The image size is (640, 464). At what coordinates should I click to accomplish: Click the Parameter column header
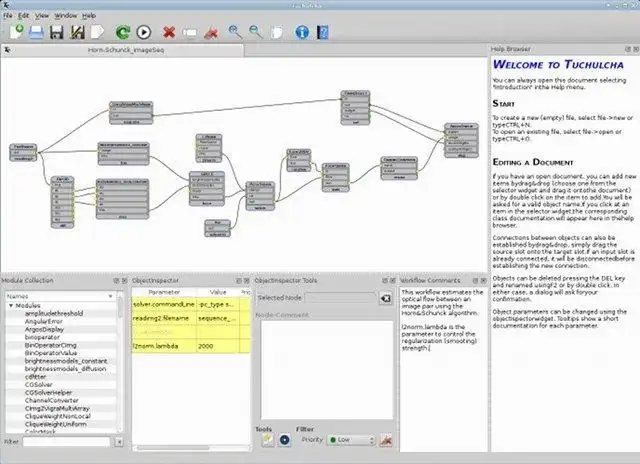click(164, 292)
